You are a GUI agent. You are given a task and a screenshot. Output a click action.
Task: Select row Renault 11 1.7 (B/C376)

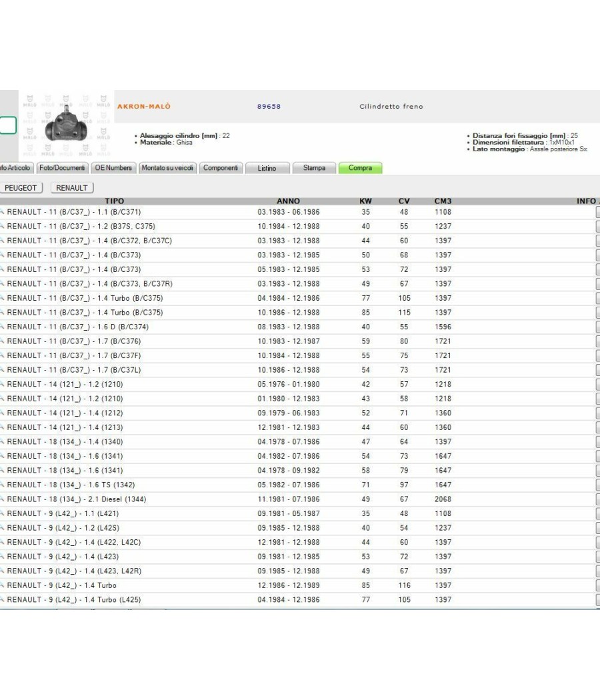299,341
